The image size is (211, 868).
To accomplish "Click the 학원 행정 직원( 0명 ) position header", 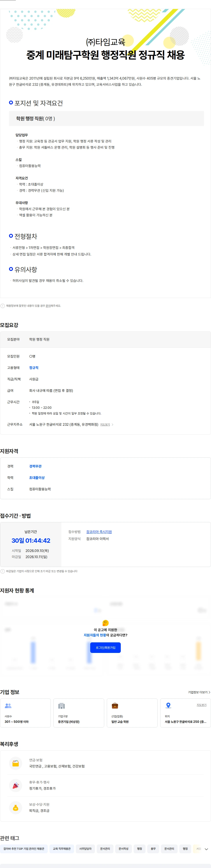I will point(106,119).
